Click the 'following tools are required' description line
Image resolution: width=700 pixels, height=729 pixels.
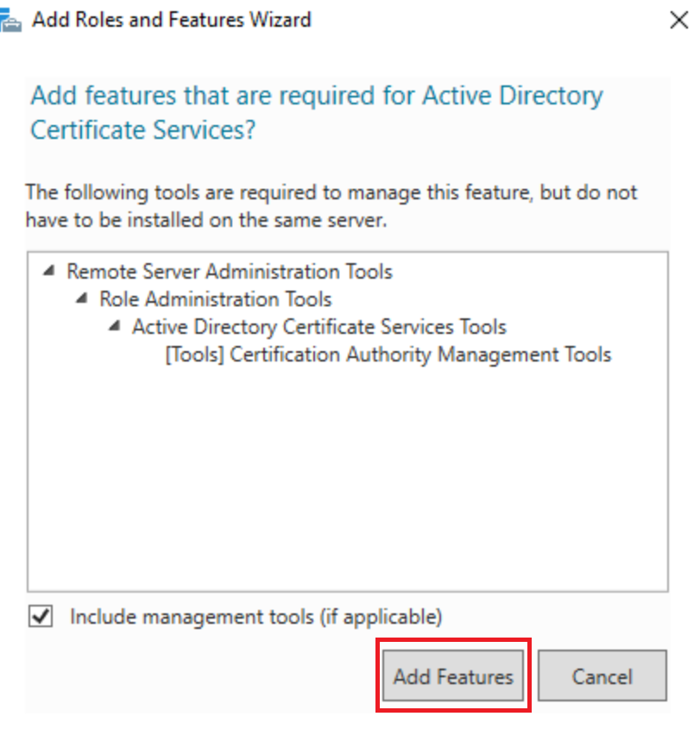(x=331, y=192)
